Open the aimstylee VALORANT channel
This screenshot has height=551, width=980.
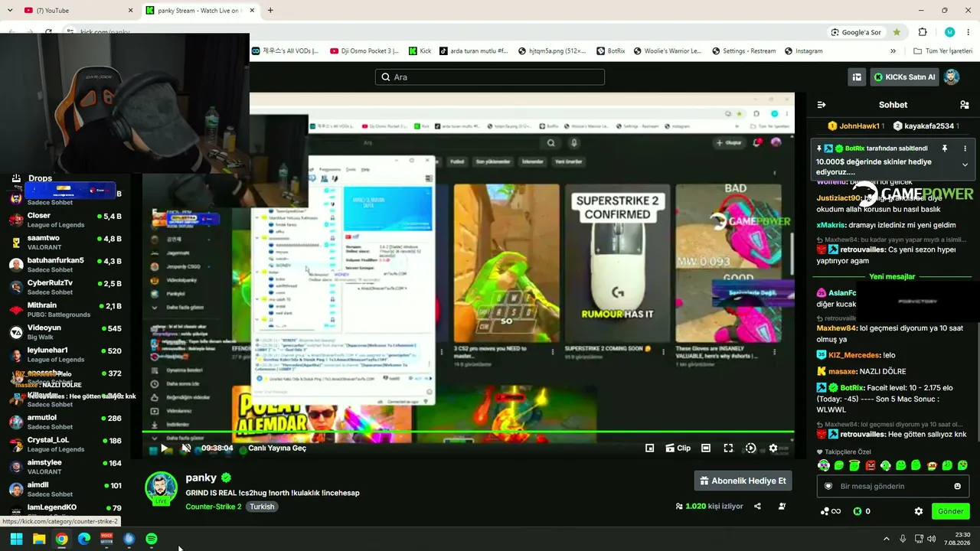[65, 467]
